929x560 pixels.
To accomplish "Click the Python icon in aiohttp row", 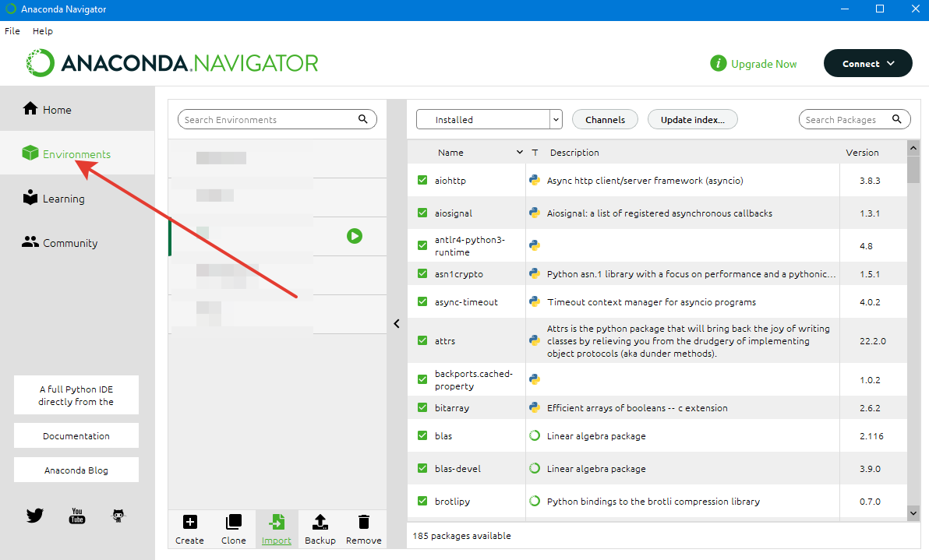I will [x=535, y=181].
